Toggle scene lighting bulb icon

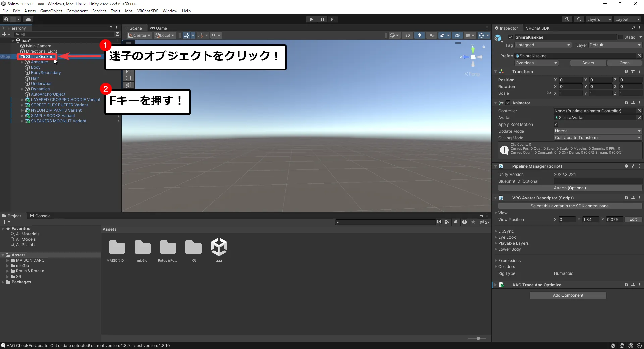pyautogui.click(x=420, y=35)
